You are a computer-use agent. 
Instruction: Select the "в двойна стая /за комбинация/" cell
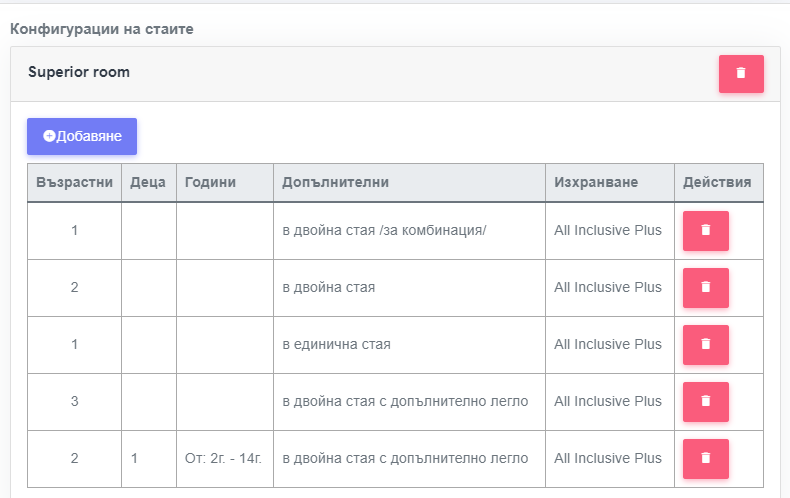pos(384,231)
